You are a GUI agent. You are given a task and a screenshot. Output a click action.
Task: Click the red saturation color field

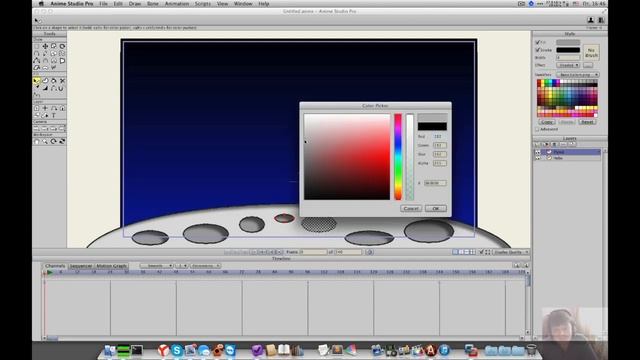pyautogui.click(x=347, y=157)
